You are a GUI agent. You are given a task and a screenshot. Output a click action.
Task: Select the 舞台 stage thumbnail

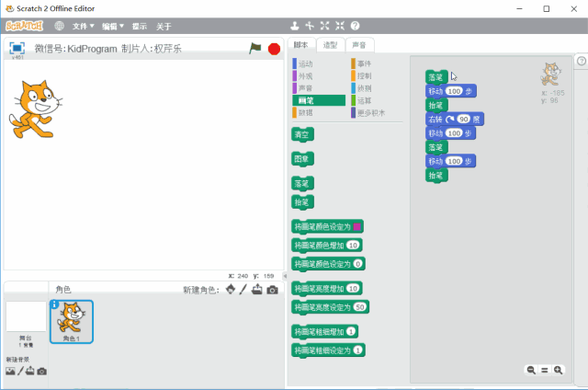[x=26, y=322]
